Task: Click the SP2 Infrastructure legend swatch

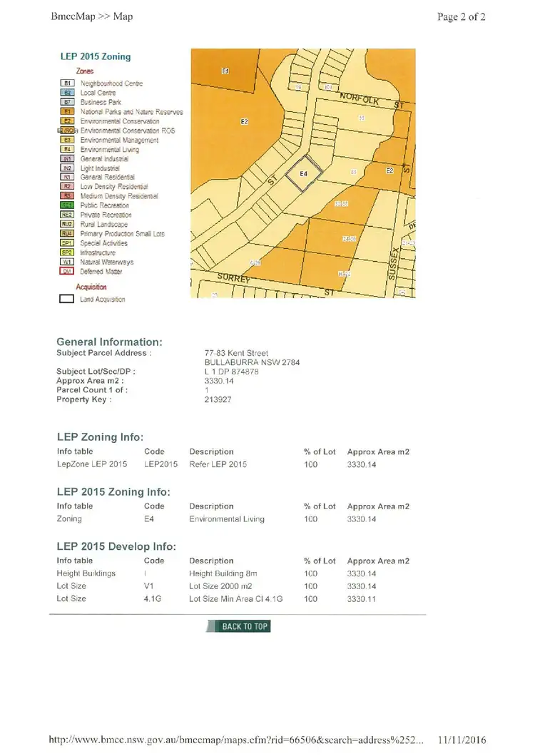Action: (x=67, y=252)
